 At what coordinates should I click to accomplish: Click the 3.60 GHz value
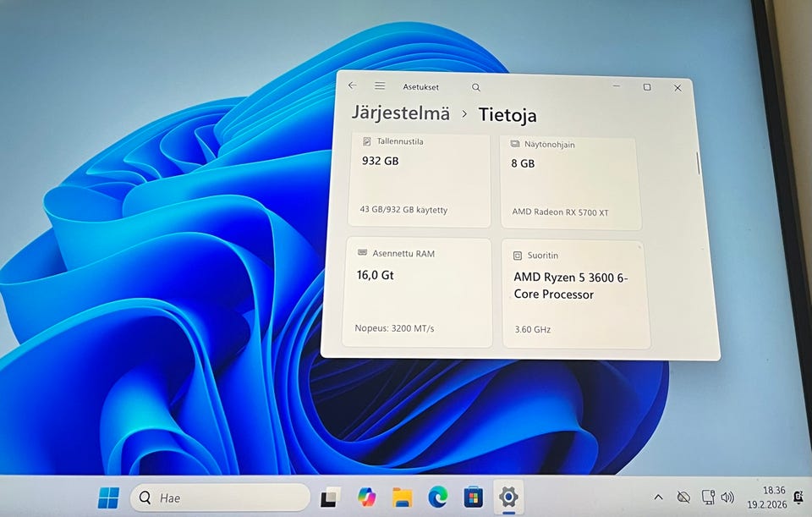532,329
